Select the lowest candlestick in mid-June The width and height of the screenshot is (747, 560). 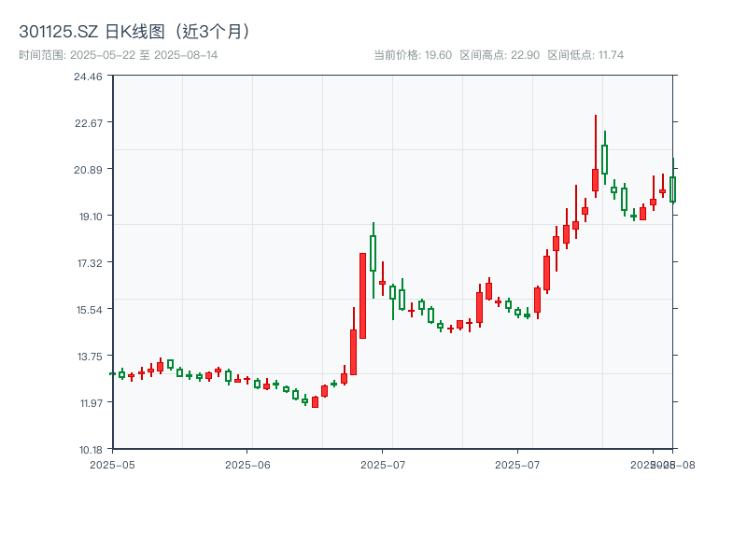point(315,401)
